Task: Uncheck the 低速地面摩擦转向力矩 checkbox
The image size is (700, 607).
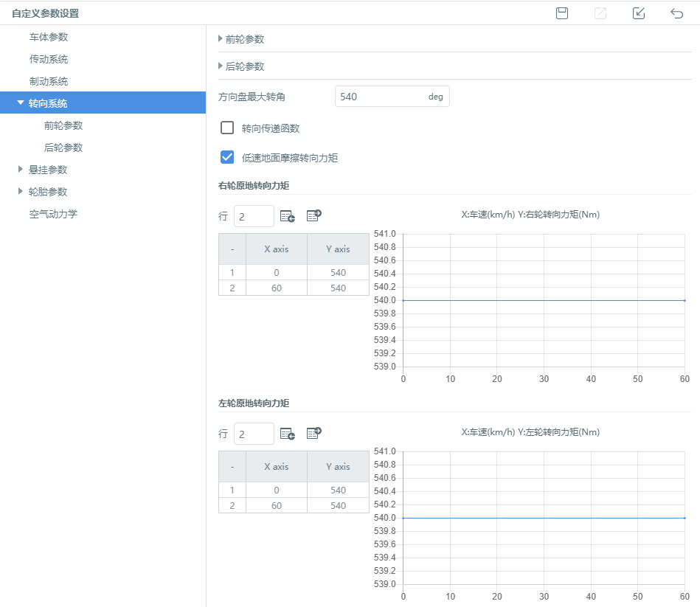Action: coord(227,157)
